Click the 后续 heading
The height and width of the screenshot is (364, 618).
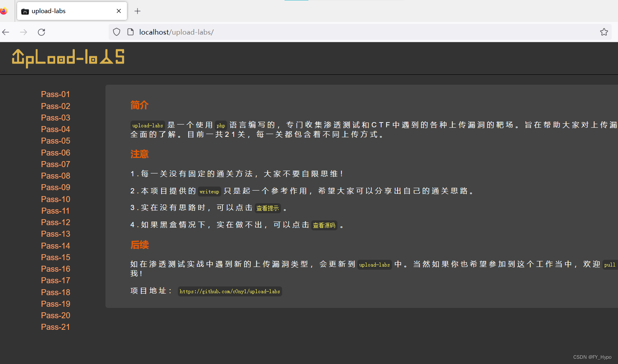pos(139,245)
